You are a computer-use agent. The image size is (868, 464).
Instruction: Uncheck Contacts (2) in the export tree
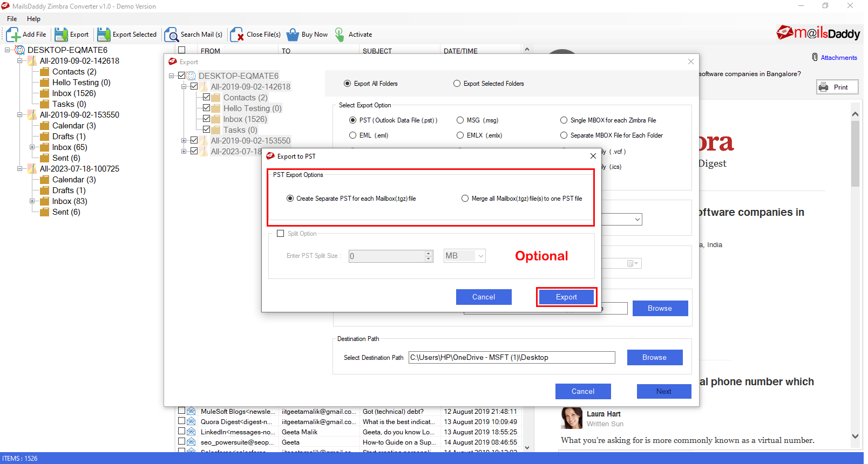point(206,97)
